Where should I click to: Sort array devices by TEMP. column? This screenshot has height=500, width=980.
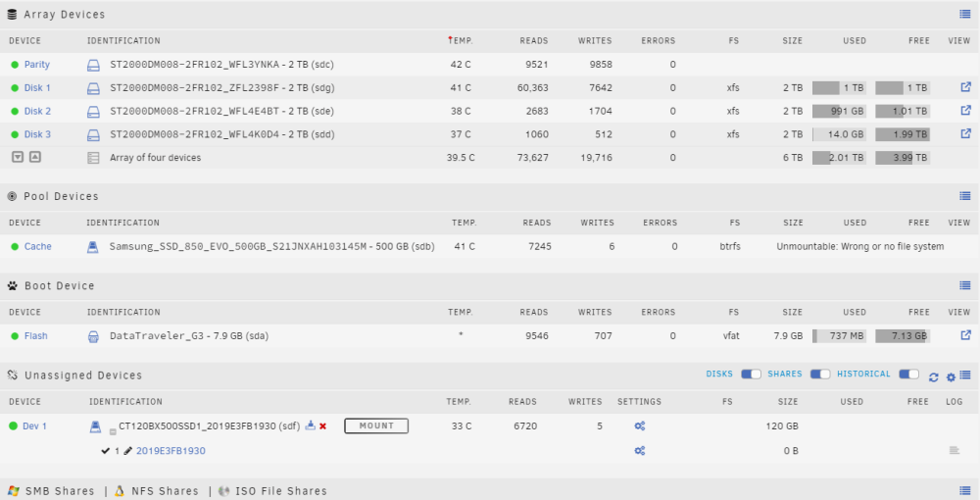coord(460,40)
